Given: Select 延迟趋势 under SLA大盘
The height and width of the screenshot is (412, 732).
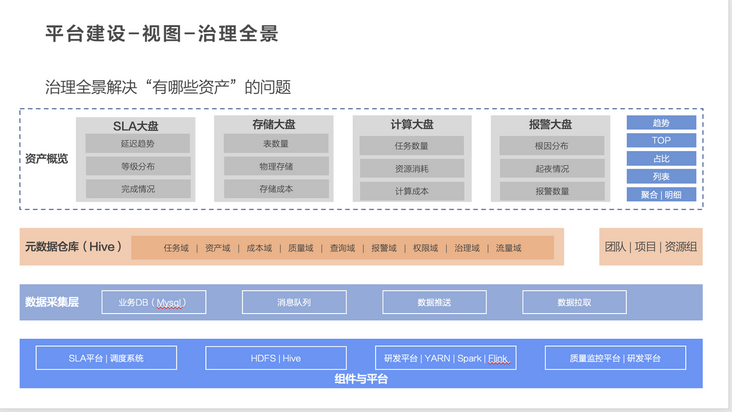Looking at the screenshot, I should click(138, 144).
